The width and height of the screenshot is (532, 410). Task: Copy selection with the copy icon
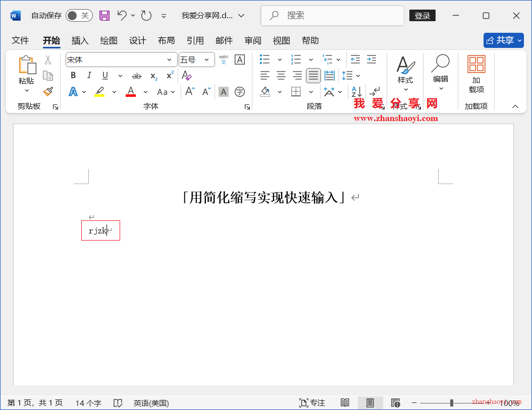point(48,76)
